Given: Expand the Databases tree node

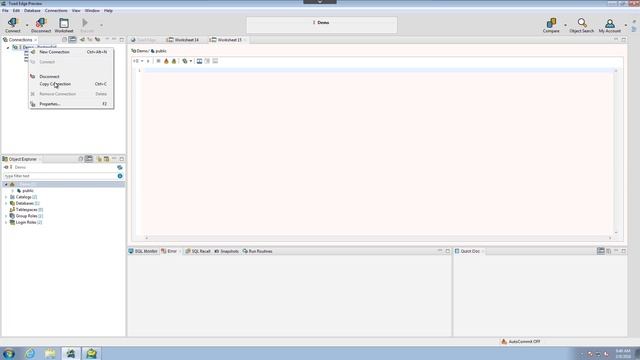Looking at the screenshot, I should pos(6,203).
